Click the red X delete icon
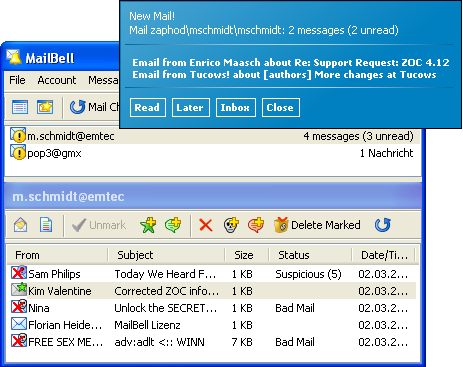Viewport: 463px width, 367px height. point(206,225)
